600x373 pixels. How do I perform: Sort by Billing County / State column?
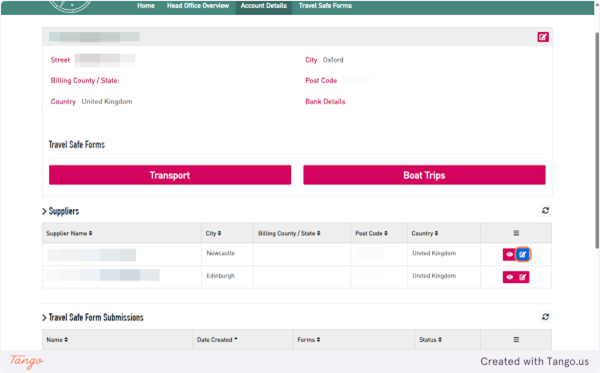pyautogui.click(x=289, y=233)
